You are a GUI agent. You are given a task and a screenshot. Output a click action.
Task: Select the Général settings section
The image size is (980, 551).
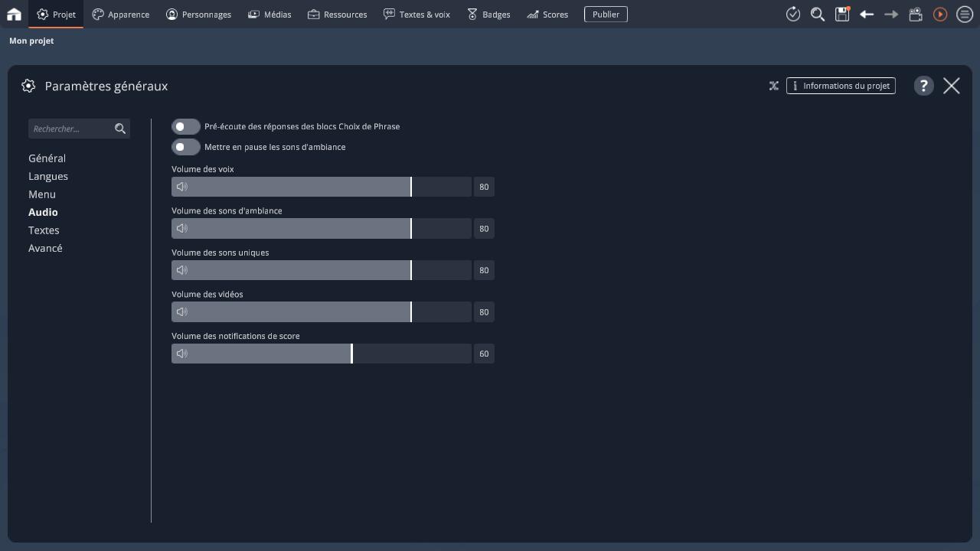(47, 158)
